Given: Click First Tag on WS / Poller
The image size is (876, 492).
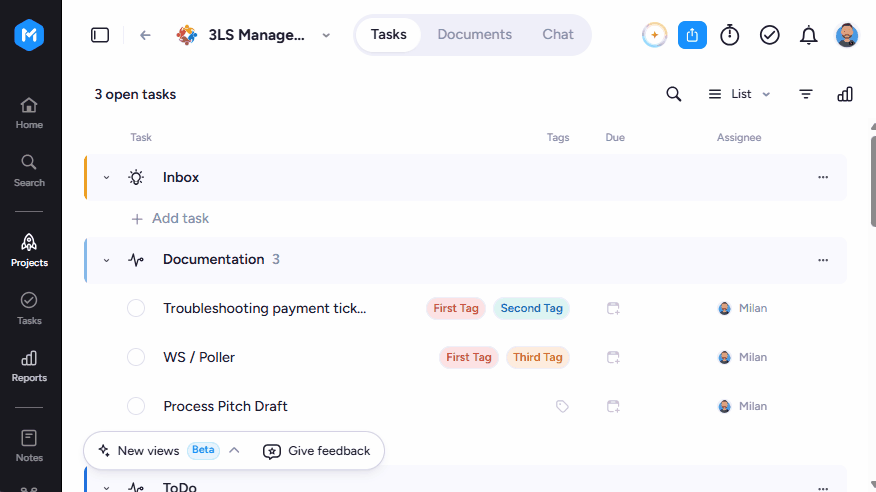Looking at the screenshot, I should 469,357.
